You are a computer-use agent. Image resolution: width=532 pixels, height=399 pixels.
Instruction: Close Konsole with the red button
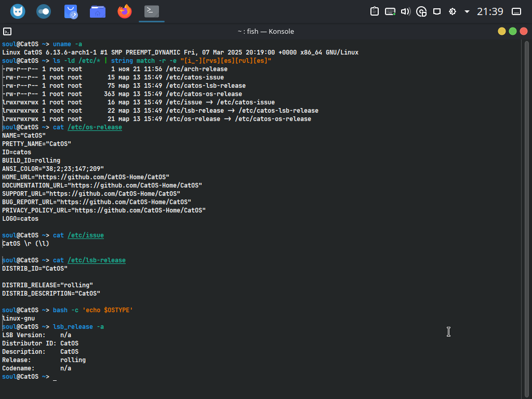coord(524,31)
